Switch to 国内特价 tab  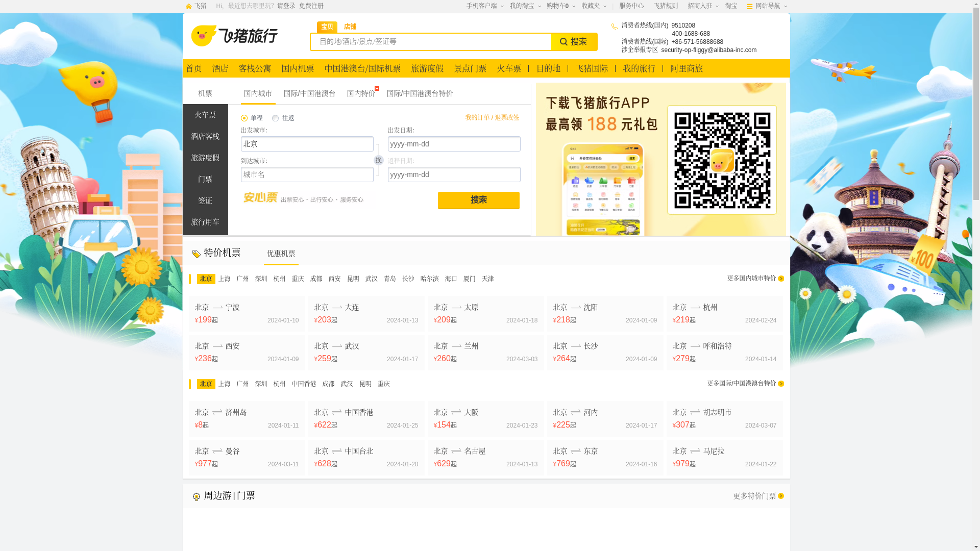click(x=361, y=94)
